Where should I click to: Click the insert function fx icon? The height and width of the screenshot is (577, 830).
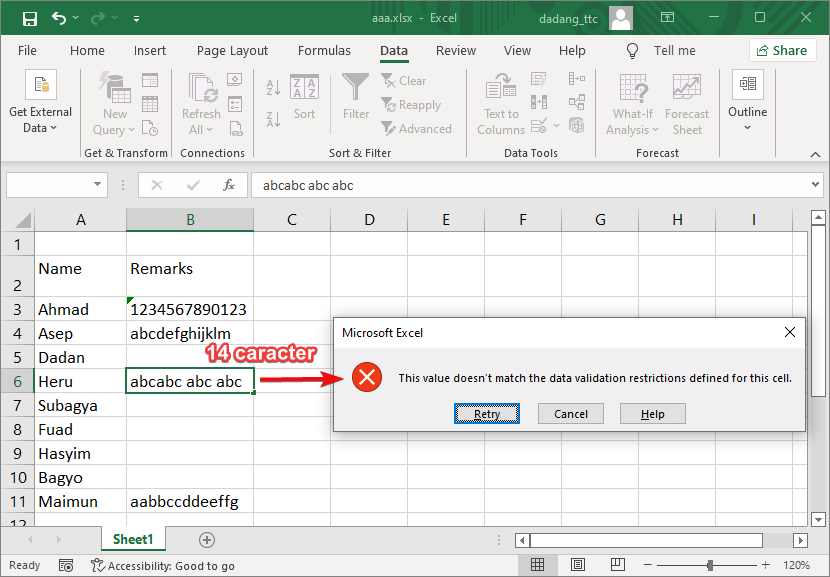229,185
